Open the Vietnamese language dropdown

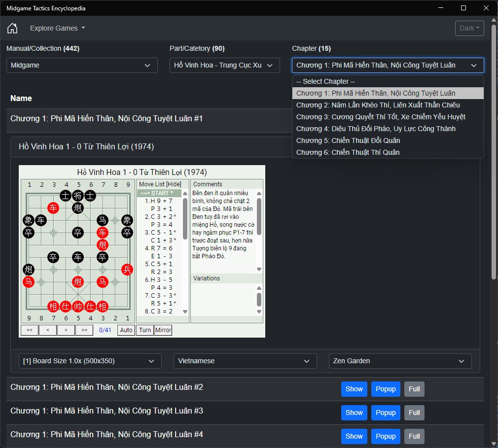(245, 361)
